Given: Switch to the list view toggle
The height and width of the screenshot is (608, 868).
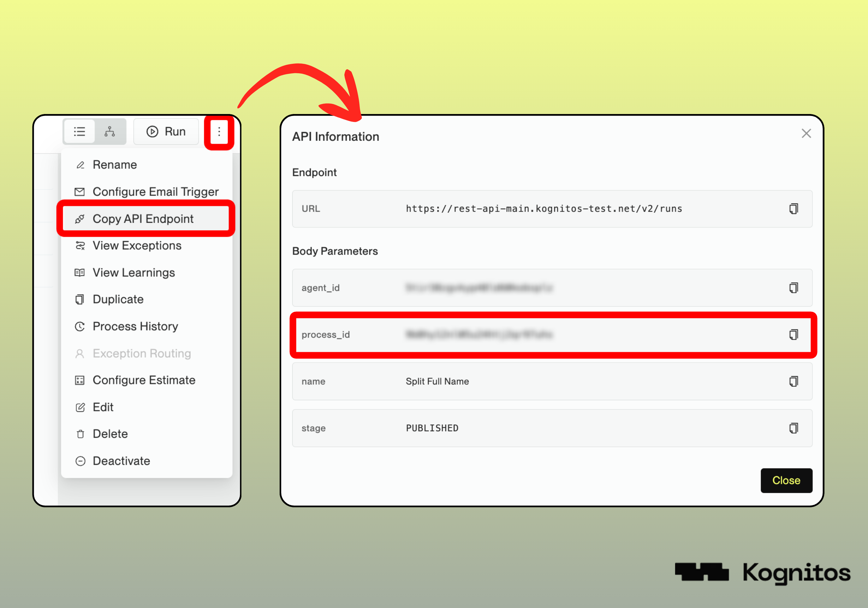Looking at the screenshot, I should (x=80, y=132).
